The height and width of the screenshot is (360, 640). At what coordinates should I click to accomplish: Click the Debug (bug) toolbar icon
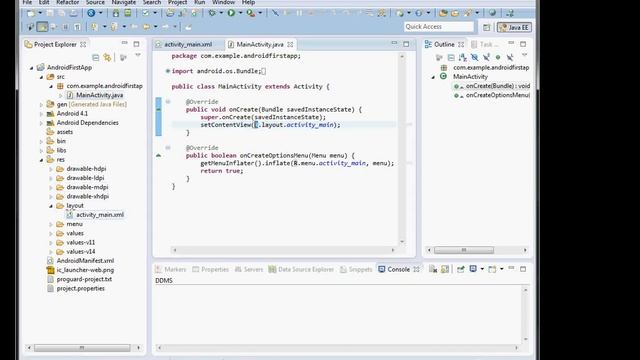coord(212,13)
